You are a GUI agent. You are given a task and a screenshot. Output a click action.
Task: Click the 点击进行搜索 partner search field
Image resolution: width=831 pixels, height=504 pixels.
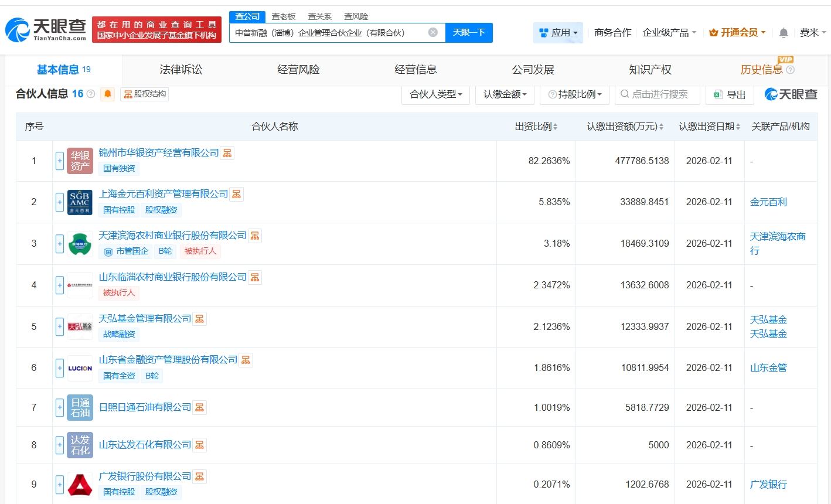pos(659,94)
